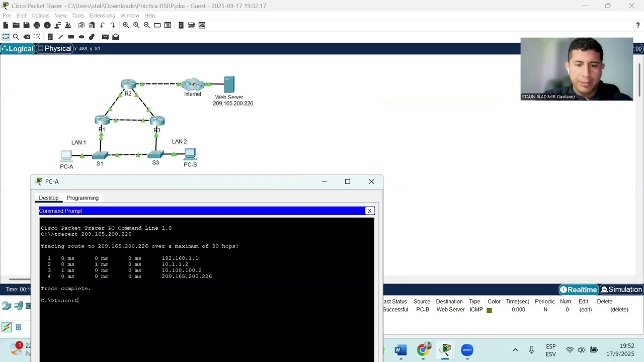Save the project with floppy icon
Viewport: 644px width, 362px height.
click(x=26, y=25)
